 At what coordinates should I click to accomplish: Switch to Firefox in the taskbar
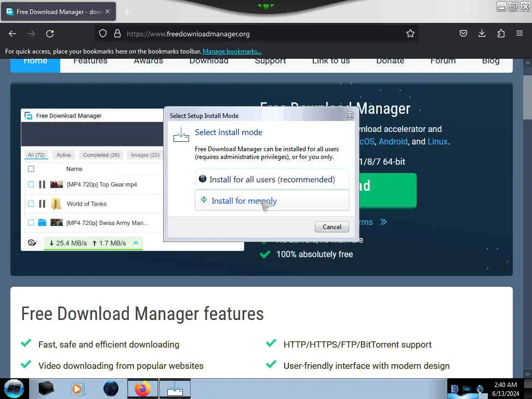pyautogui.click(x=143, y=389)
